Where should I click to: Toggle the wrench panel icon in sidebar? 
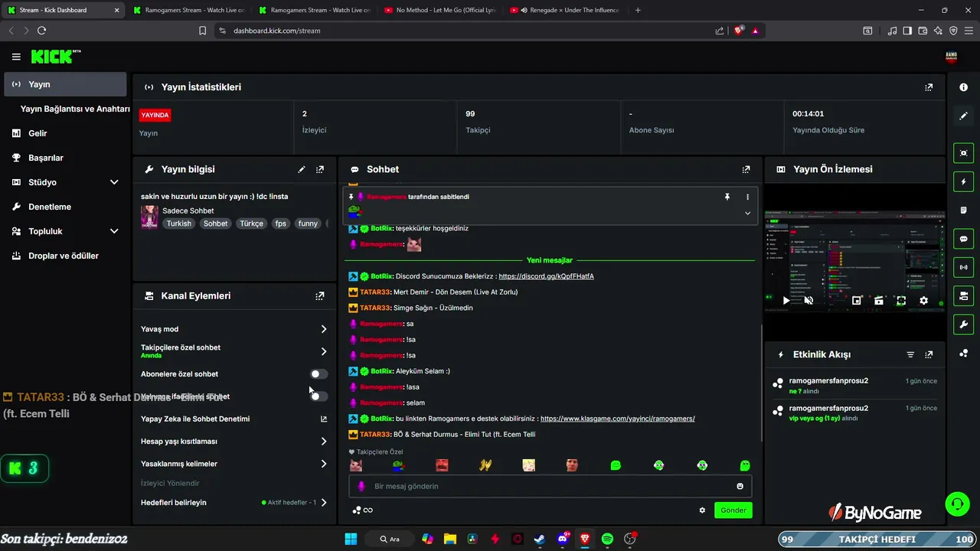coord(964,324)
